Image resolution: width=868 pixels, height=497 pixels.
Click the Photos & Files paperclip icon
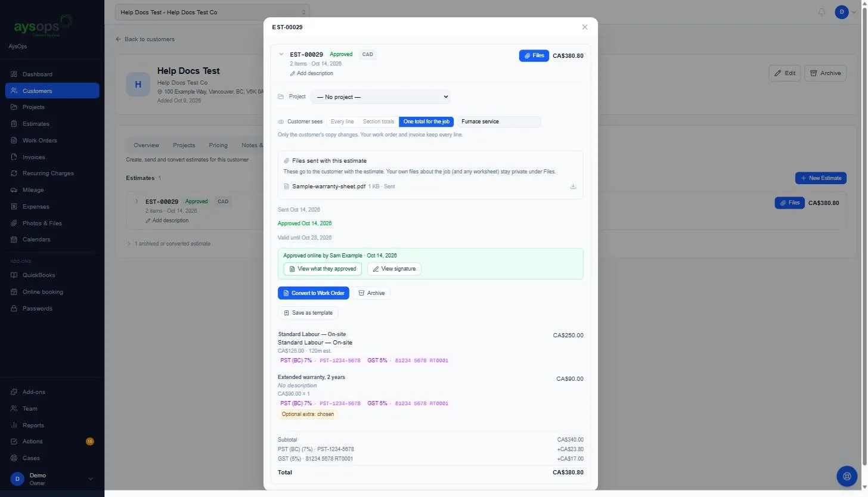coord(14,223)
